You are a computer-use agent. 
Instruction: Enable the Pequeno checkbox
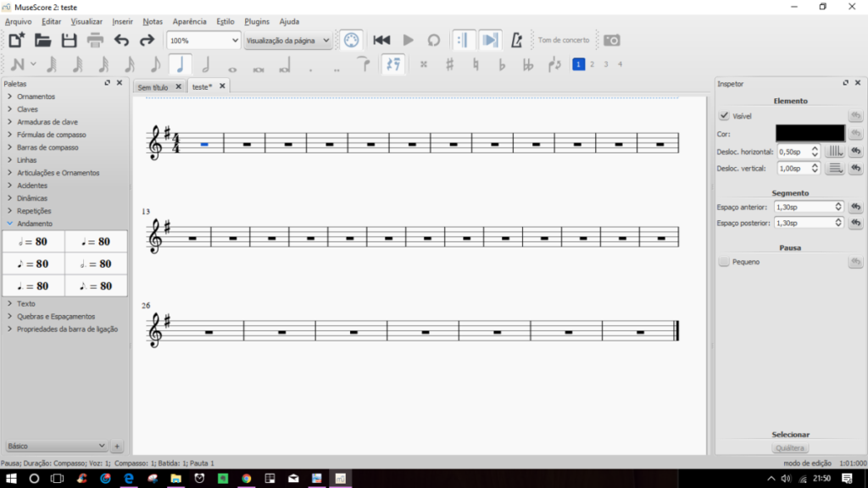724,263
